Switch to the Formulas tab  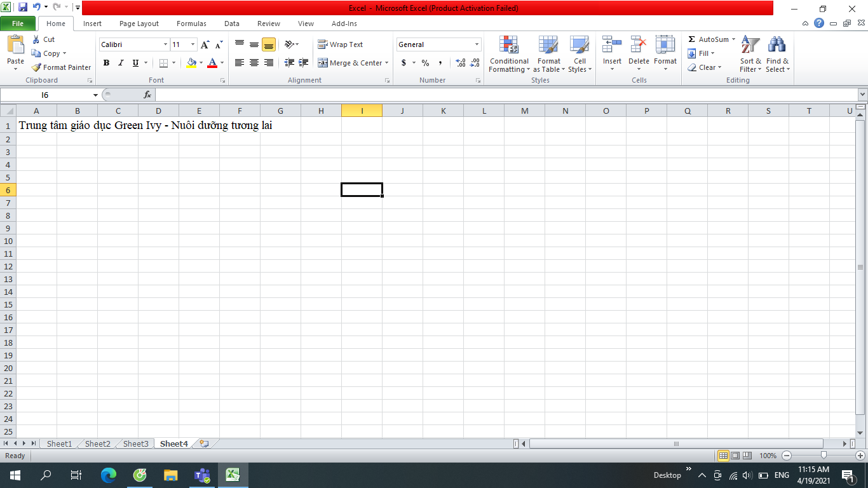pos(191,24)
